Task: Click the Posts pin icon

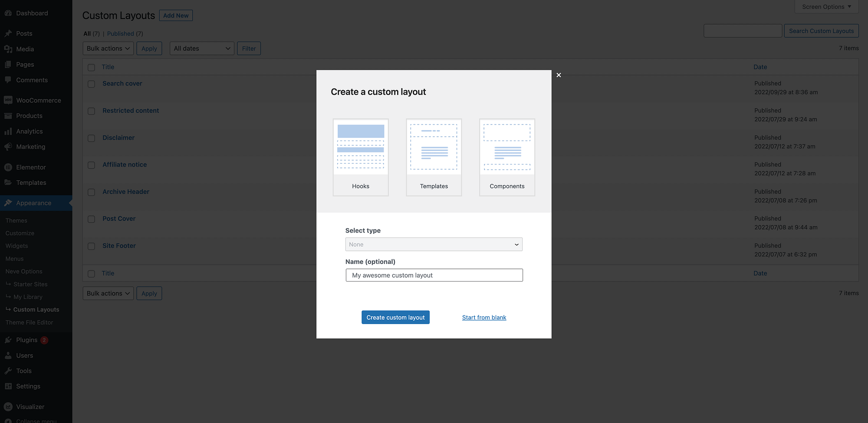Action: [x=8, y=33]
